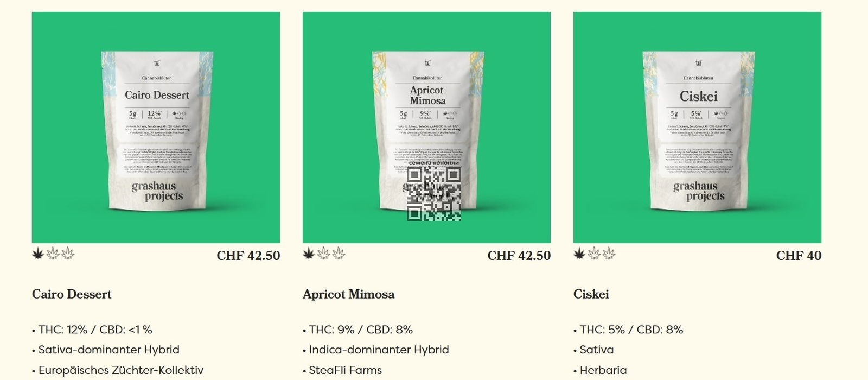The height and width of the screenshot is (380, 868).
Task: Click Cairo Dessert price CHF 42.50
Action: pyautogui.click(x=248, y=256)
